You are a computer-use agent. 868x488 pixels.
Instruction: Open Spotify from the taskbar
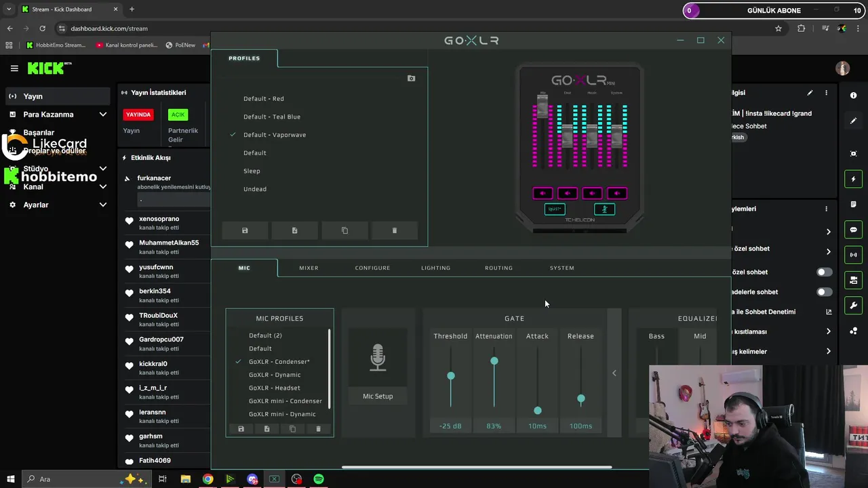coord(319,479)
